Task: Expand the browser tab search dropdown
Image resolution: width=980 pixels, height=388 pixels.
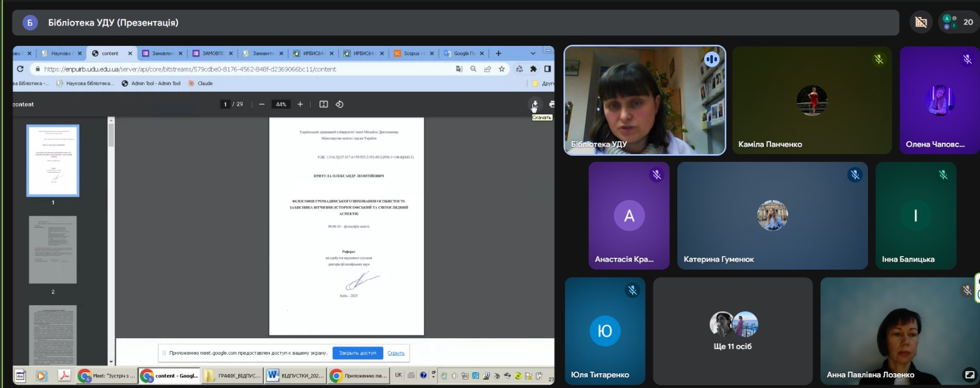Action: [x=532, y=53]
